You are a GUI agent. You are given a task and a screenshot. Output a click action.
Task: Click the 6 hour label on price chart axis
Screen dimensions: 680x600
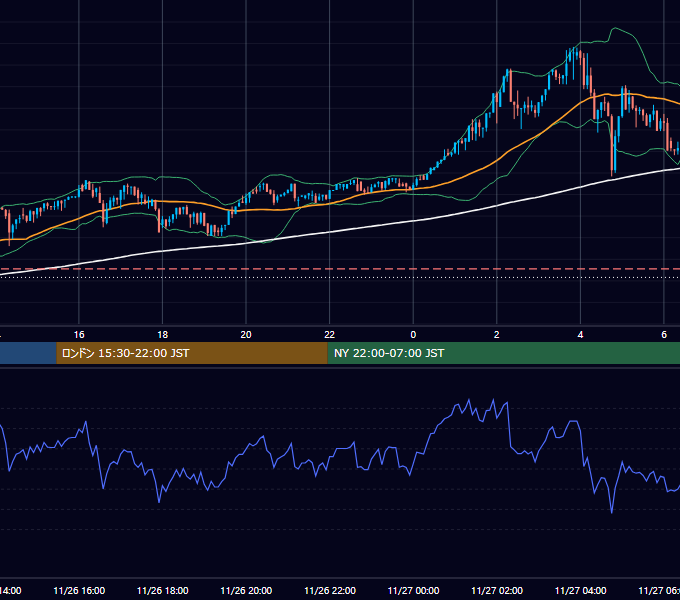(664, 335)
